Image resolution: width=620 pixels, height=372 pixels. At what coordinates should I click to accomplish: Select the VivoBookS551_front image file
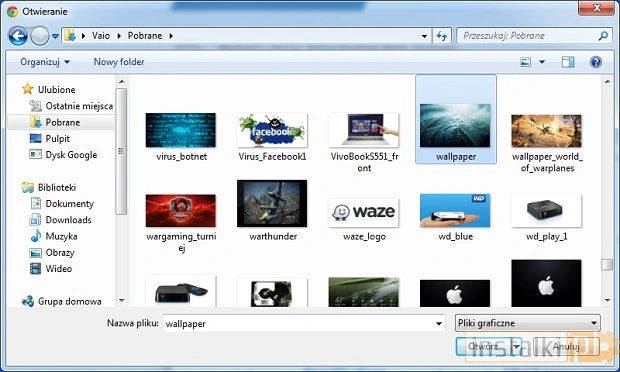(364, 142)
